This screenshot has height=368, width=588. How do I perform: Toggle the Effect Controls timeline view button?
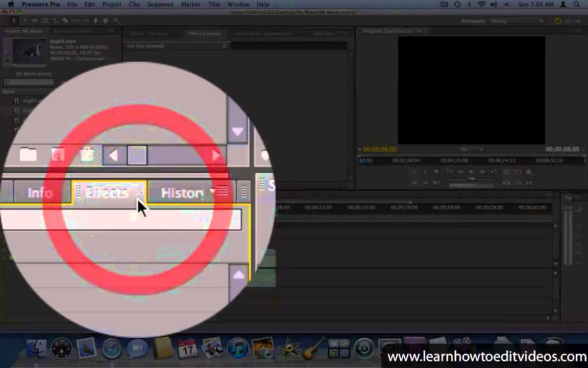(x=225, y=46)
